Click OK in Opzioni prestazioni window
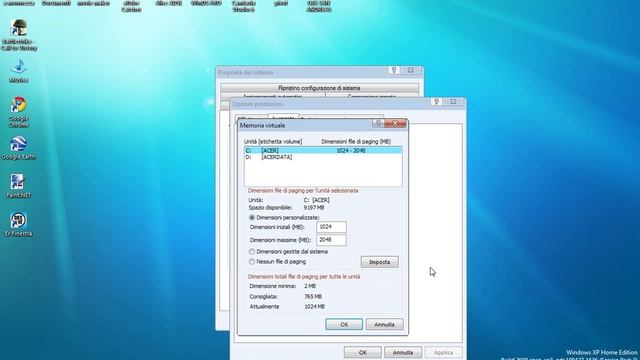Image resolution: width=640 pixels, height=360 pixels. click(363, 352)
